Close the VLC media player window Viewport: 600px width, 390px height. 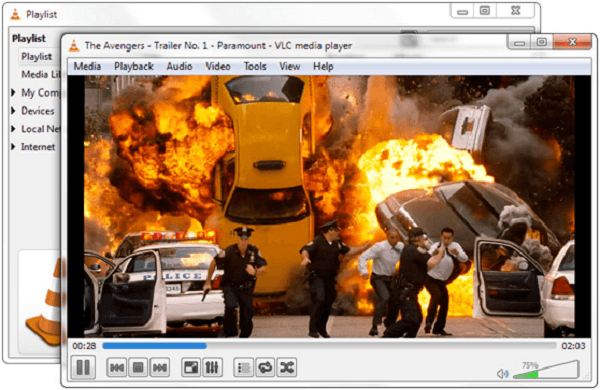tap(572, 42)
